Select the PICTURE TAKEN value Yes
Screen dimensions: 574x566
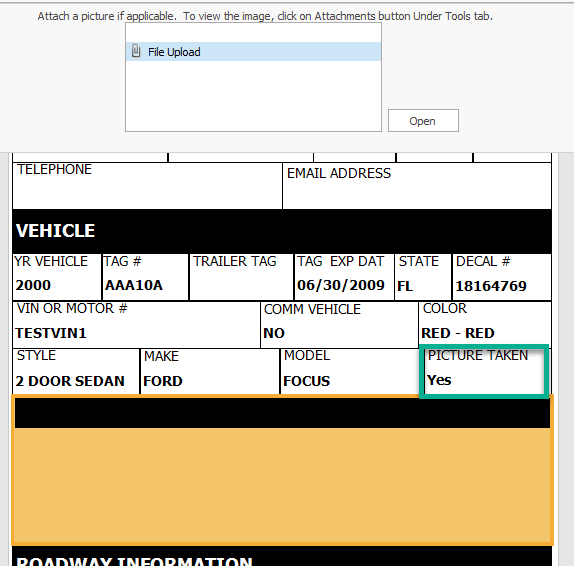[x=439, y=380]
